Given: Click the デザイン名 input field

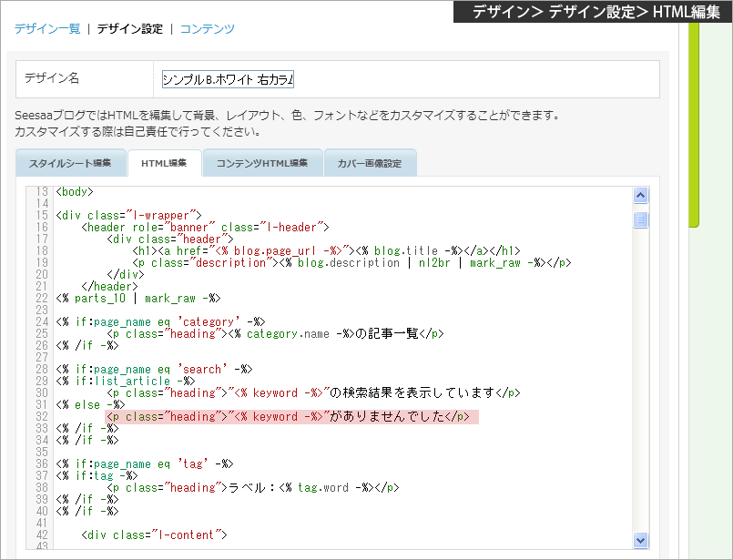Looking at the screenshot, I should (x=228, y=79).
